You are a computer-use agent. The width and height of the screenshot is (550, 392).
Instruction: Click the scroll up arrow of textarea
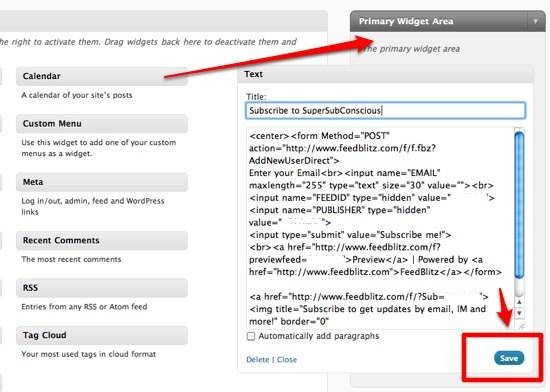point(519,302)
